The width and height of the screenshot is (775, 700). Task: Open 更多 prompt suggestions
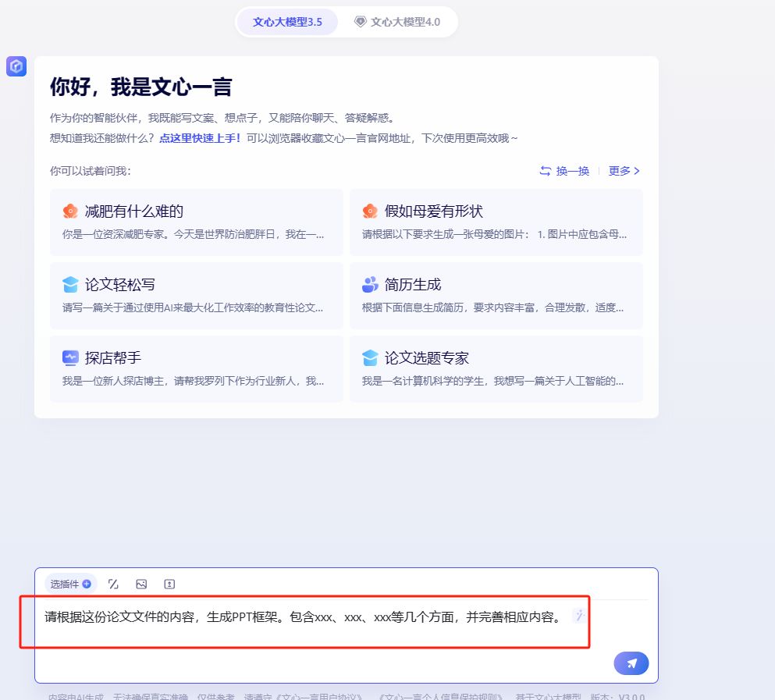(624, 171)
